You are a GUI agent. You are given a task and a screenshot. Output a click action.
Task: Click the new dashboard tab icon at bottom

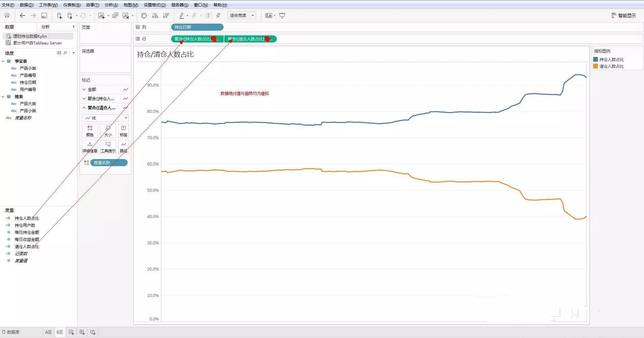(x=82, y=332)
